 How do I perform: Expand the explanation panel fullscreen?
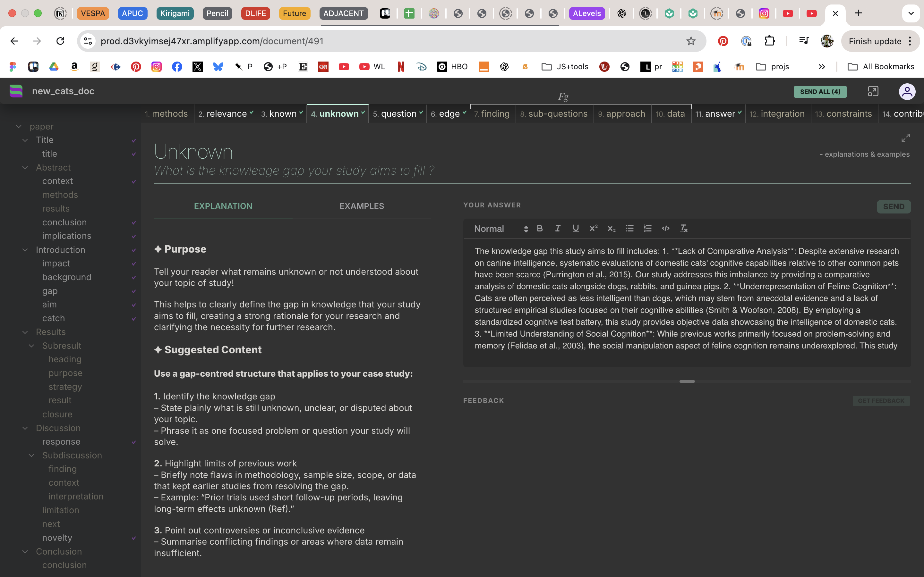pos(905,138)
